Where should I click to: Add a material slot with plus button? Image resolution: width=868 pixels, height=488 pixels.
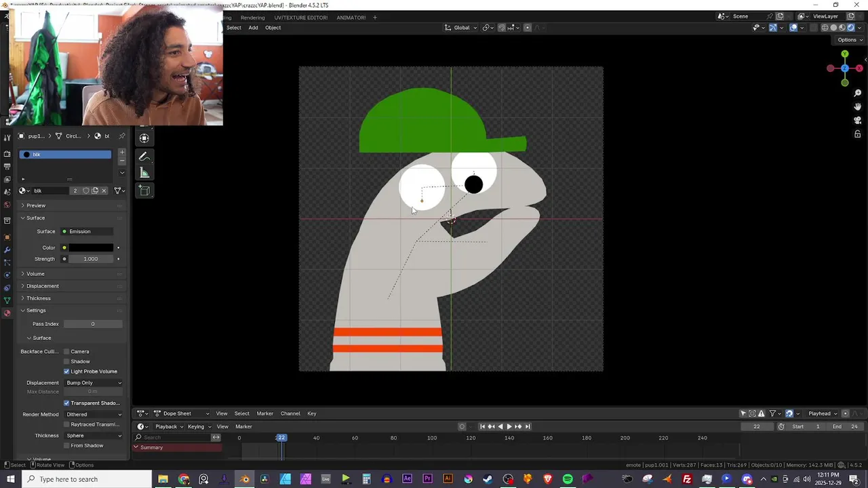tap(122, 152)
